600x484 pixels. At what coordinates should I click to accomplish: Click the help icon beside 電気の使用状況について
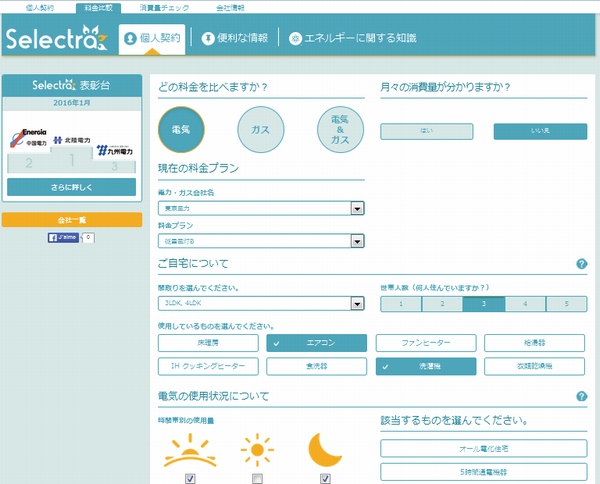click(x=581, y=396)
